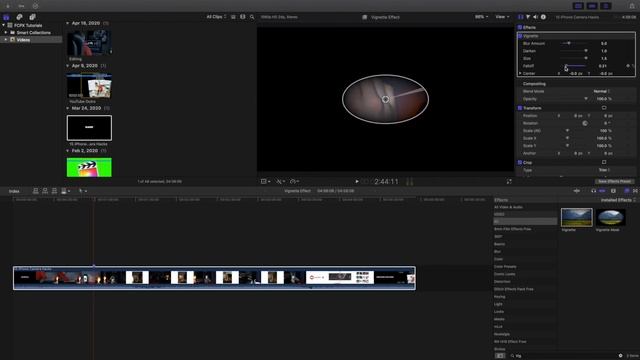Open the Blend Mode Normal dropdown
Viewport: 640px width, 360px height.
pyautogui.click(x=602, y=91)
